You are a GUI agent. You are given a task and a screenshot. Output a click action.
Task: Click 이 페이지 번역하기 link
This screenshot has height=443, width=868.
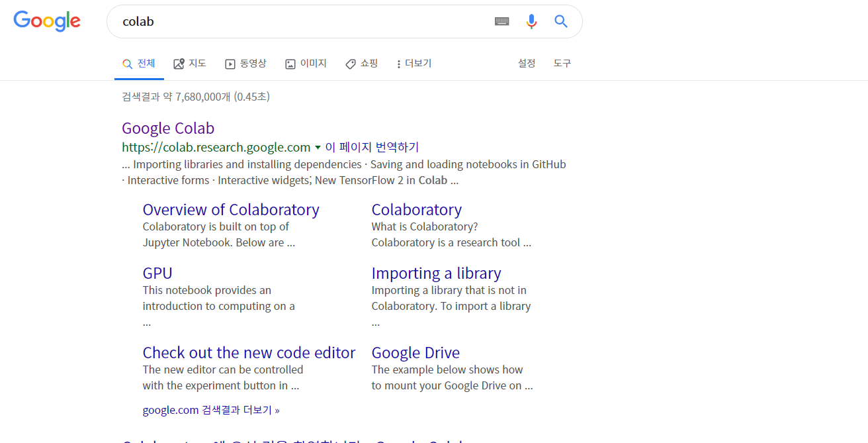(x=372, y=147)
